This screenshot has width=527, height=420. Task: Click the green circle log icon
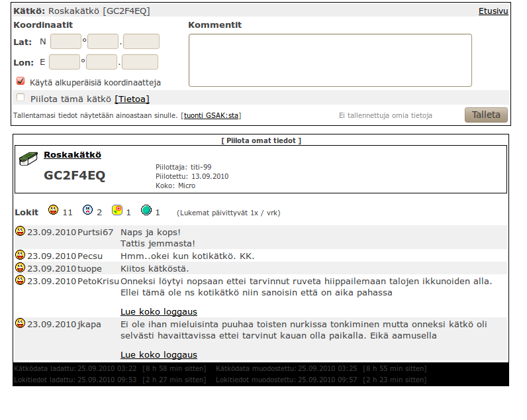click(x=146, y=211)
